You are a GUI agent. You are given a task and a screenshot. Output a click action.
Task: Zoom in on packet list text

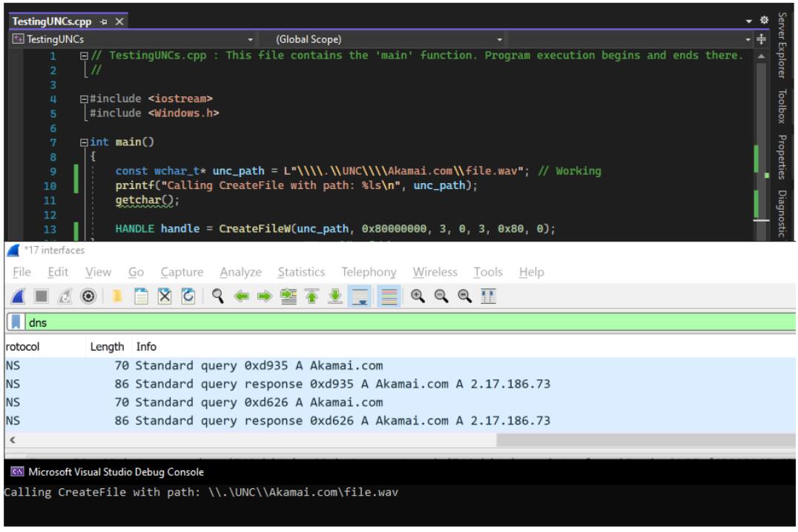coord(418,297)
